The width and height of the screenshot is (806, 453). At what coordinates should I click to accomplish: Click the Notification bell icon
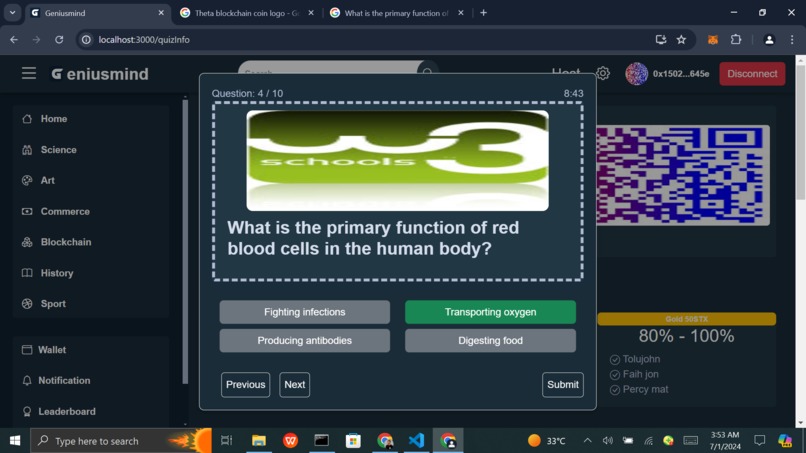point(27,380)
